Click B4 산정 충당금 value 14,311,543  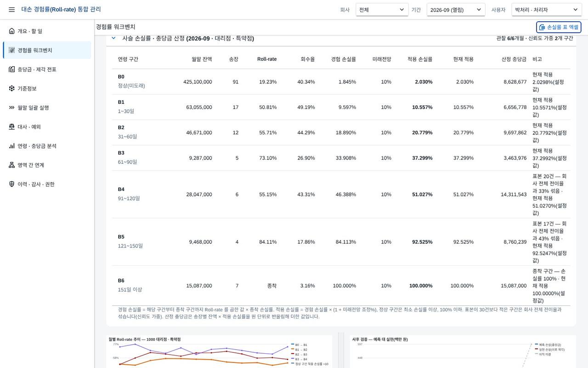coord(514,195)
